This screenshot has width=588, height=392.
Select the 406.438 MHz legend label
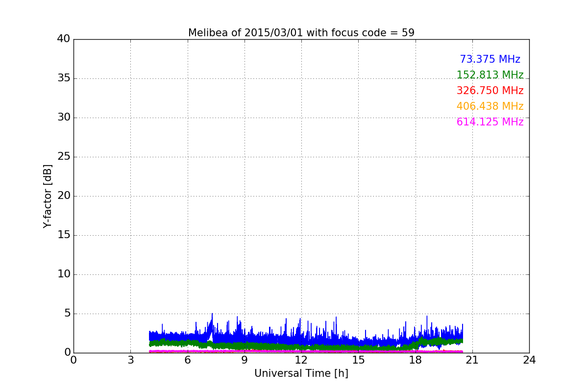(x=490, y=106)
